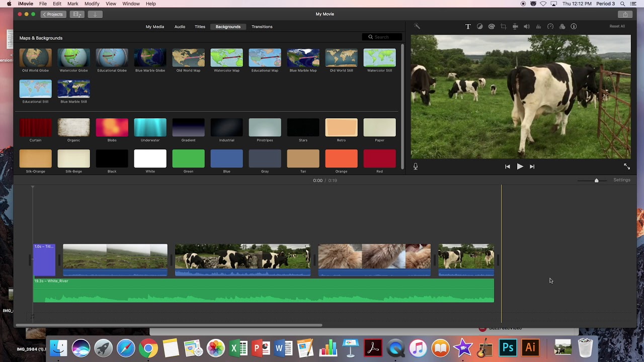Select the fur close-up clip in timeline

[374, 260]
